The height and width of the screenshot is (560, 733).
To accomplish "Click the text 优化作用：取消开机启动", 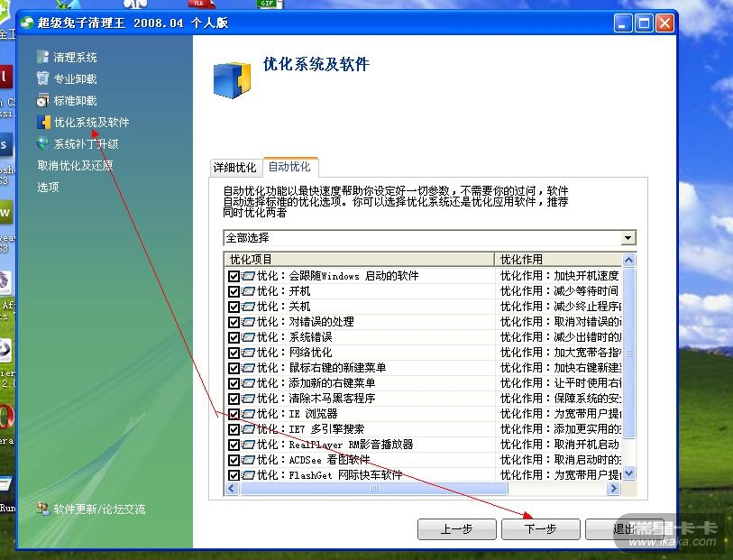I will pyautogui.click(x=560, y=445).
